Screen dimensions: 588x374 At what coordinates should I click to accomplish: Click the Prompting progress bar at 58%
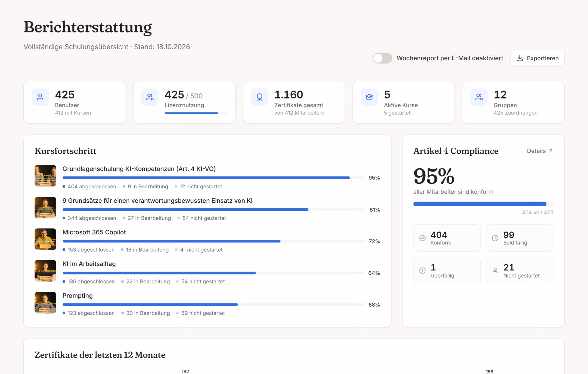pyautogui.click(x=213, y=305)
